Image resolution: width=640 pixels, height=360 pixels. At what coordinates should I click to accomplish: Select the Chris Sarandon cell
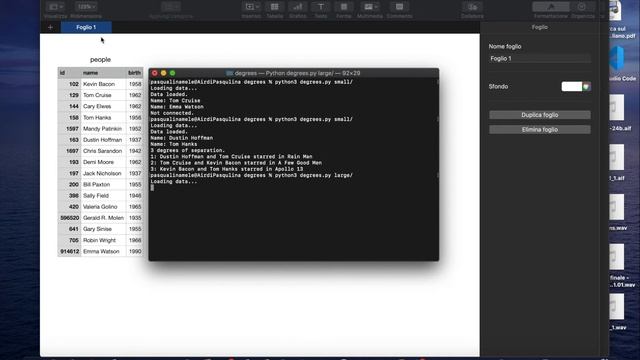(x=103, y=151)
